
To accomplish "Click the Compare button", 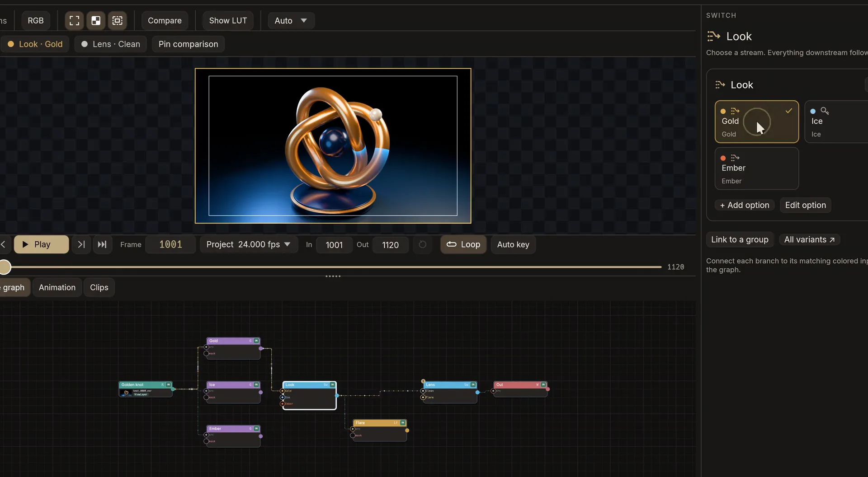I will pyautogui.click(x=165, y=20).
